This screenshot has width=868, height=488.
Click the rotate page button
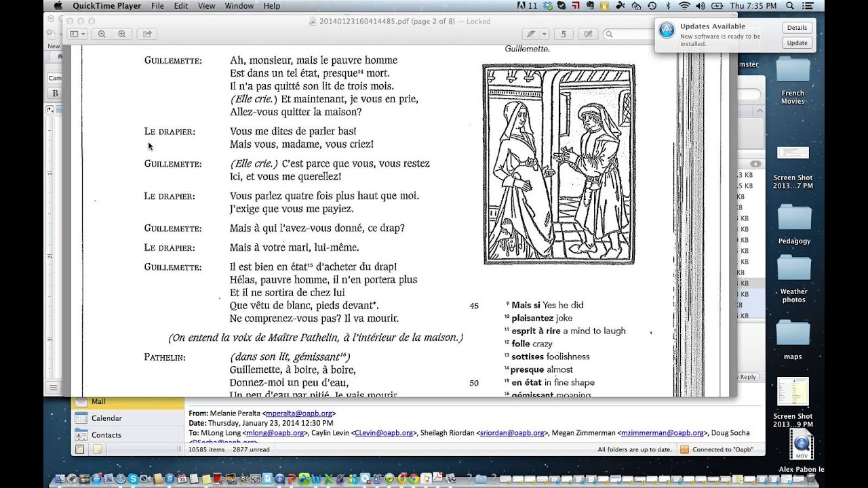coord(564,34)
